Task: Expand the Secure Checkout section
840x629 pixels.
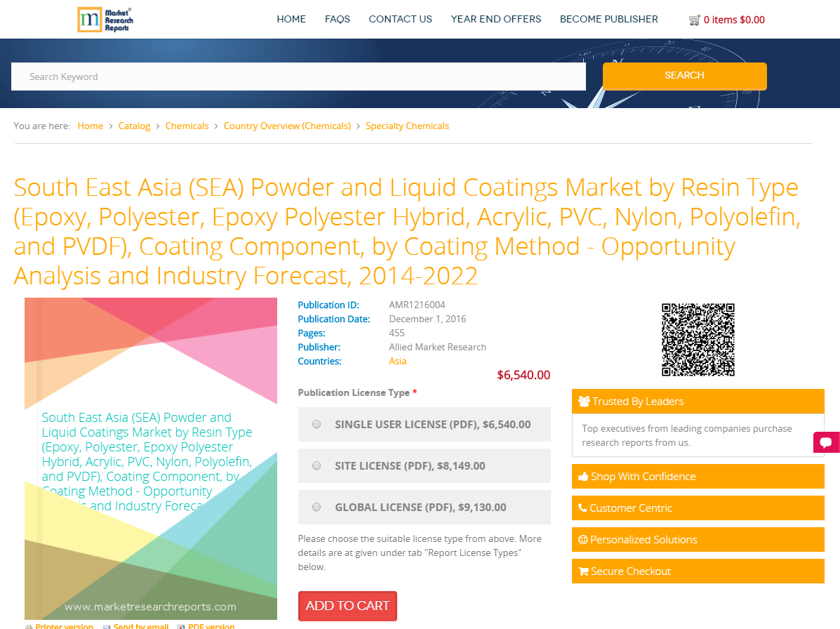Action: pyautogui.click(x=698, y=571)
